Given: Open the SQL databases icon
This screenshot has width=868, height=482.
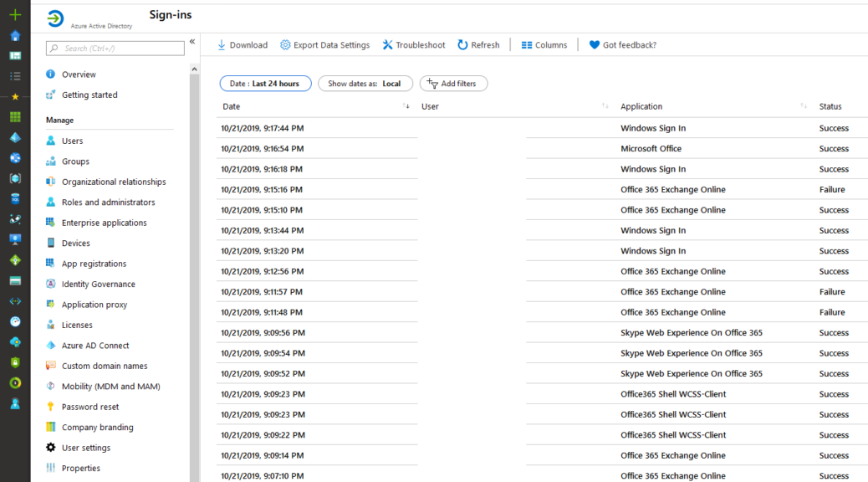Looking at the screenshot, I should [15, 199].
